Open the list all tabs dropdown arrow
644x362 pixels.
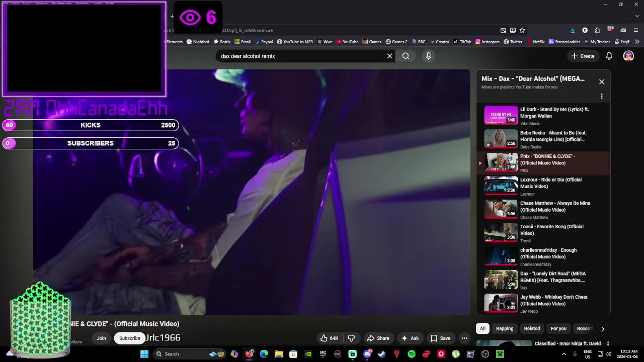637,16
